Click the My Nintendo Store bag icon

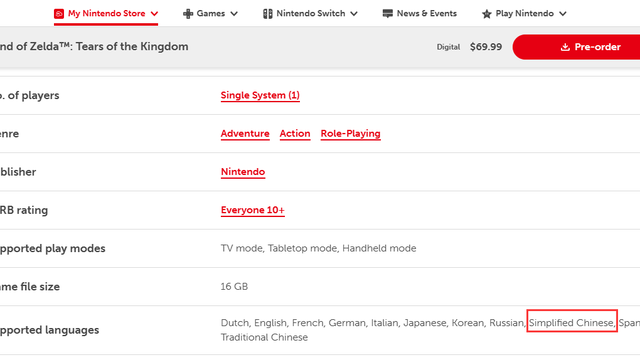[59, 14]
